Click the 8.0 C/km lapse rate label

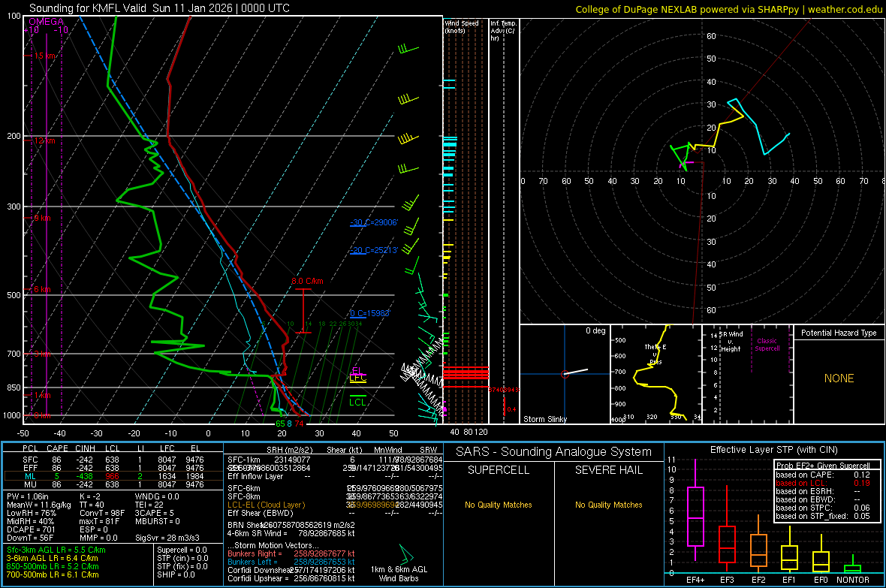[307, 281]
